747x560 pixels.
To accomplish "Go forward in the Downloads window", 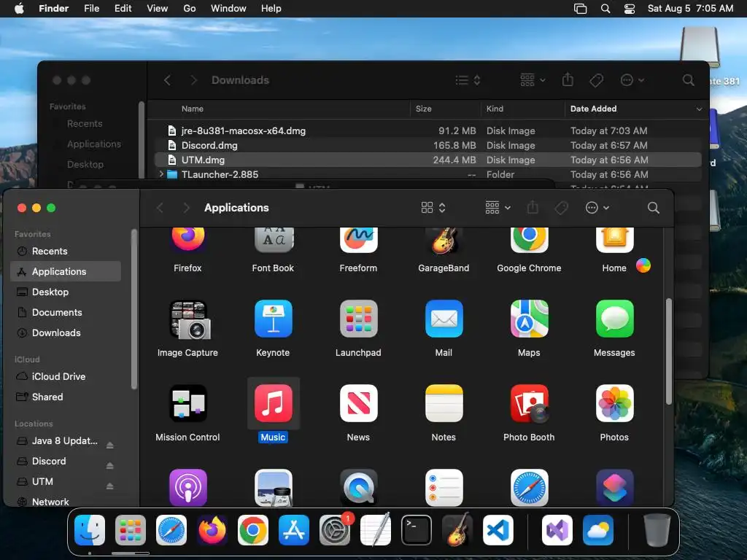I will point(194,80).
